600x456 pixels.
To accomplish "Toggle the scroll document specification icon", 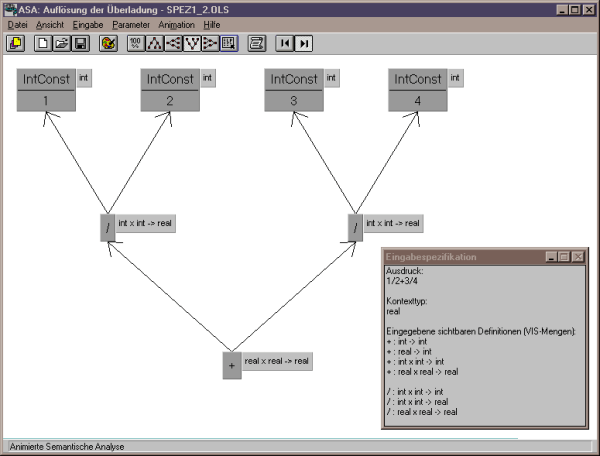I will 257,43.
